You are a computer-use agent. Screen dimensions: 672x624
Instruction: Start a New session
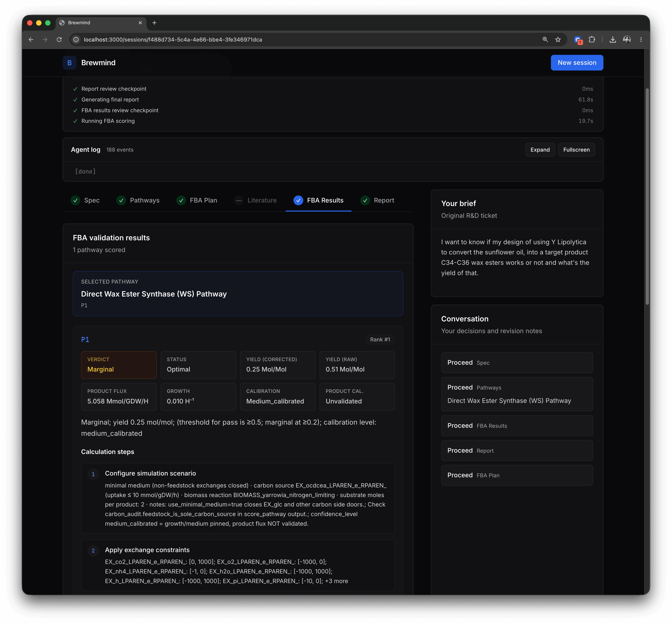[577, 63]
